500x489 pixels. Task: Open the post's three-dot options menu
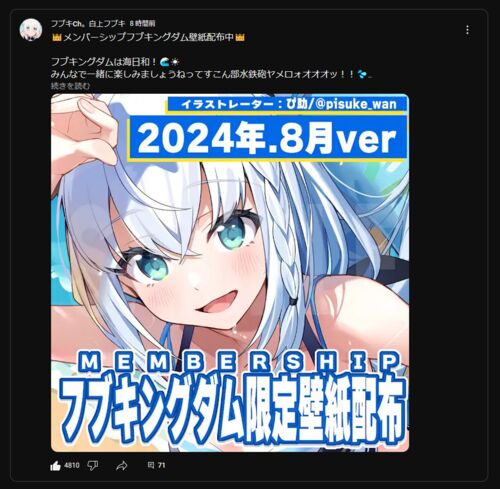click(x=467, y=30)
